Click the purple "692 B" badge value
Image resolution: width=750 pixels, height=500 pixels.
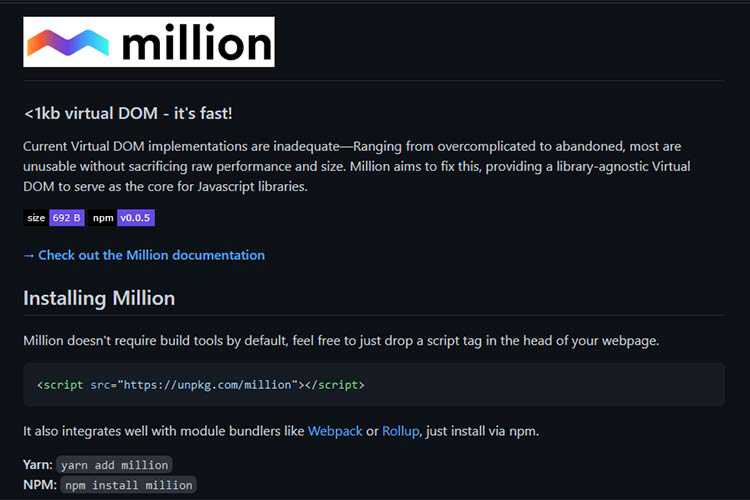pos(67,218)
